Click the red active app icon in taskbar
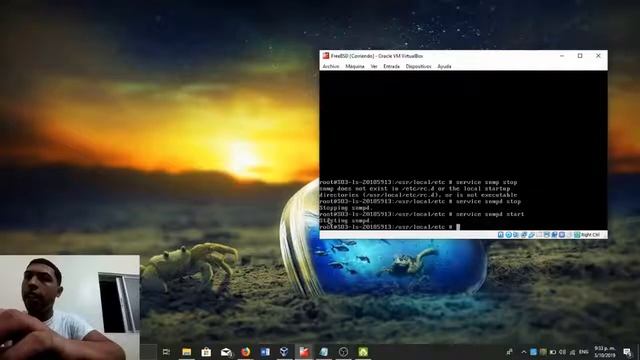640x360 pixels. 304,351
